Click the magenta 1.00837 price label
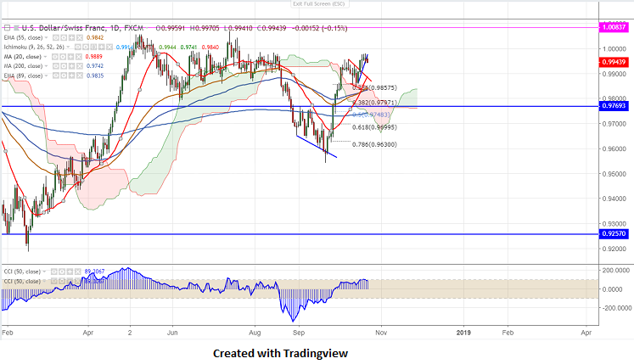 point(614,27)
